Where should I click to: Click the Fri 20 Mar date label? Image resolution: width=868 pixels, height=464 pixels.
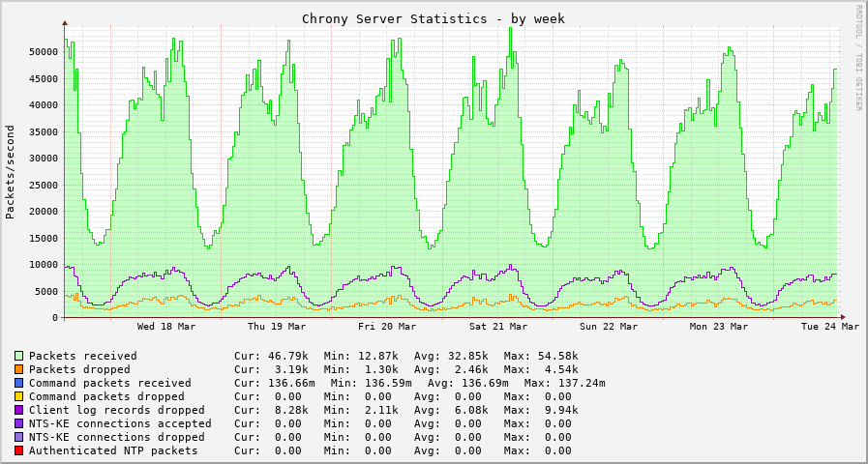coord(387,327)
